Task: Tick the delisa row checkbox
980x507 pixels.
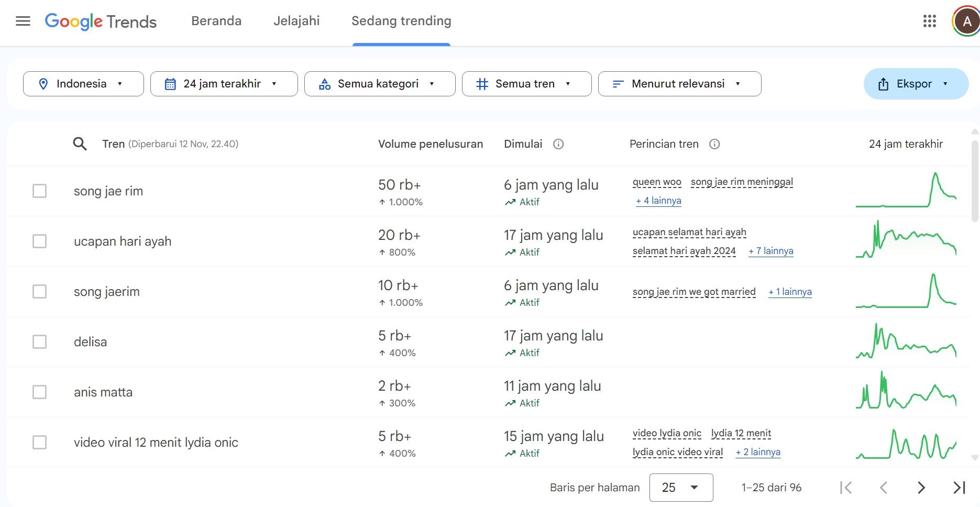Action: [x=39, y=341]
